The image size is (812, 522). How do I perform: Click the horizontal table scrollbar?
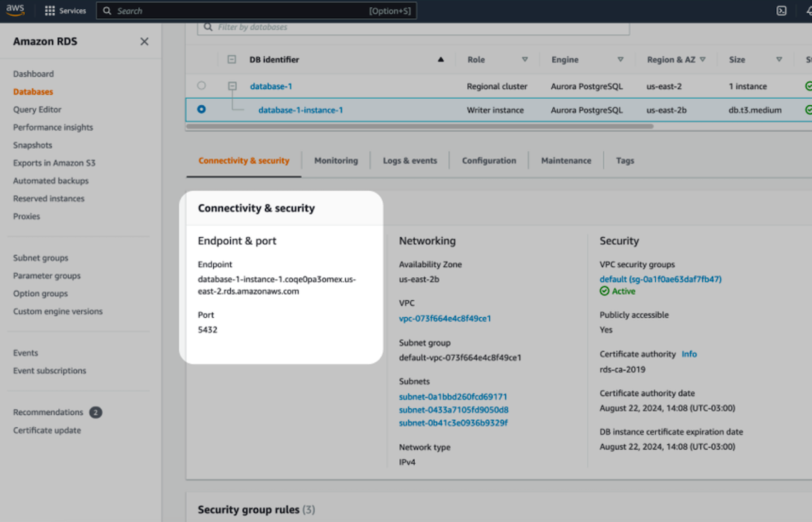[x=420, y=126]
